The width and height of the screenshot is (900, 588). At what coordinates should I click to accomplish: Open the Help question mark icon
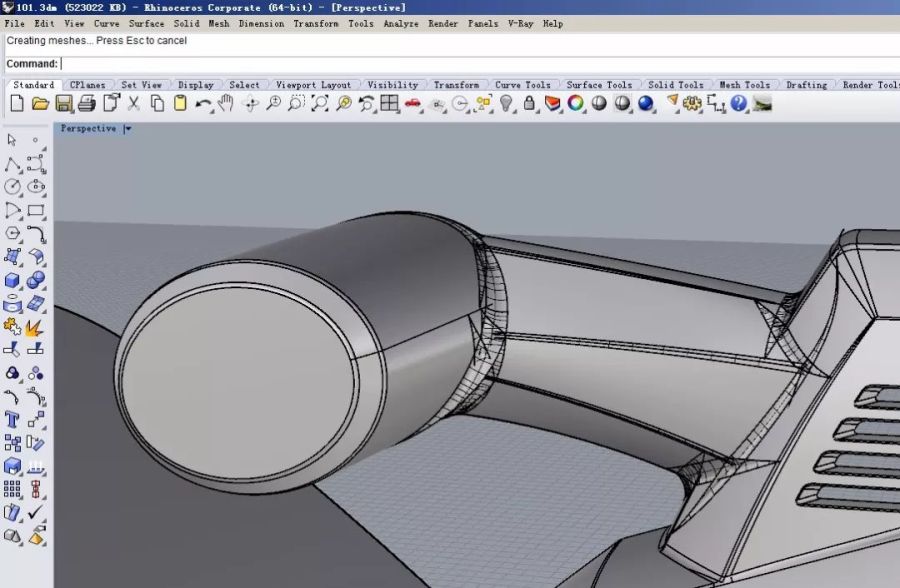point(739,103)
